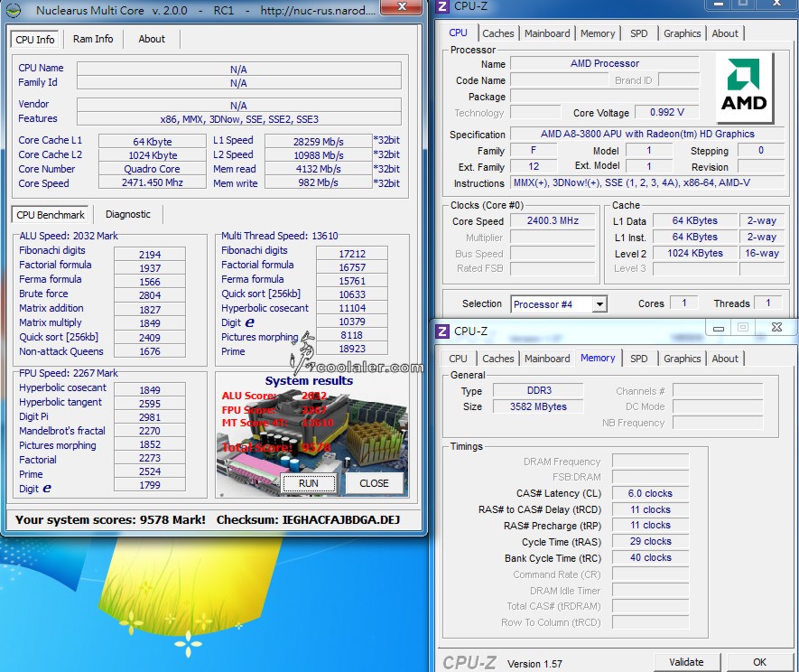Click the Specification field showing AMD A8-3800 APU
The height and width of the screenshot is (672, 799).
(x=647, y=134)
